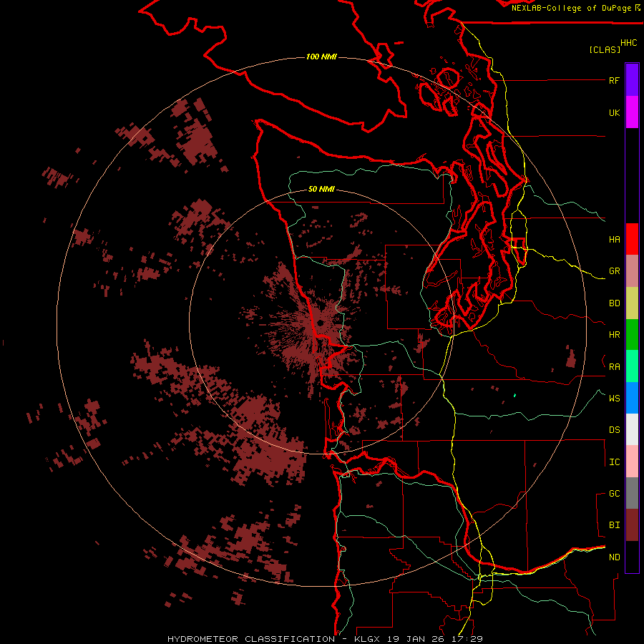Click the RF legend label
This screenshot has width=644, height=644.
click(614, 80)
